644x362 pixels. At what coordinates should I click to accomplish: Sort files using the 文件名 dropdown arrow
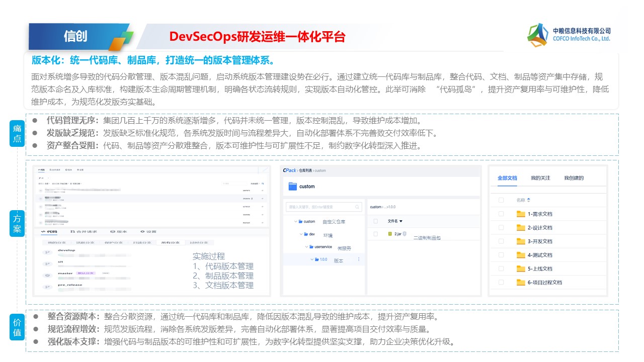(401, 221)
